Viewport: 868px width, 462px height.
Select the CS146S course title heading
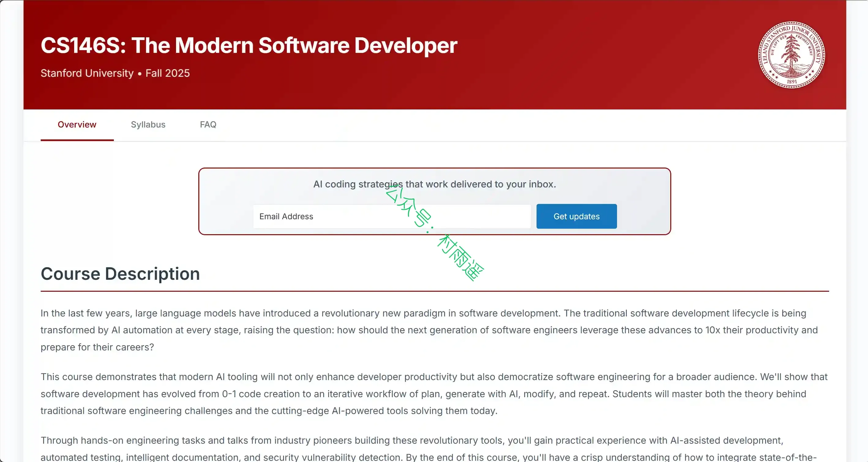249,46
